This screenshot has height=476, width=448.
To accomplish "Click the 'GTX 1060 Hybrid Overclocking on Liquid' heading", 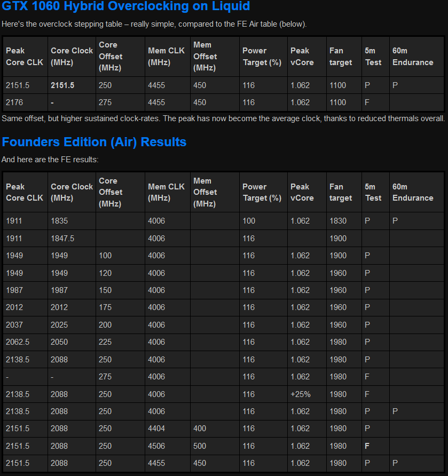I will pyautogui.click(x=125, y=6).
